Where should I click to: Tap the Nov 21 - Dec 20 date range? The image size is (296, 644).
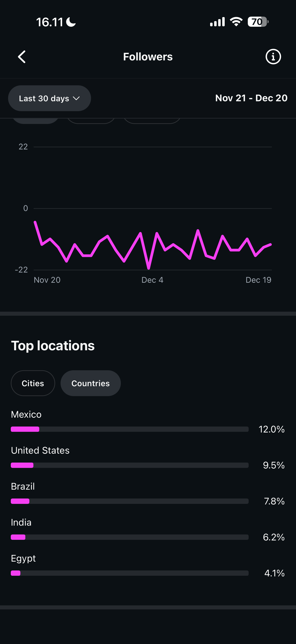[x=251, y=98]
